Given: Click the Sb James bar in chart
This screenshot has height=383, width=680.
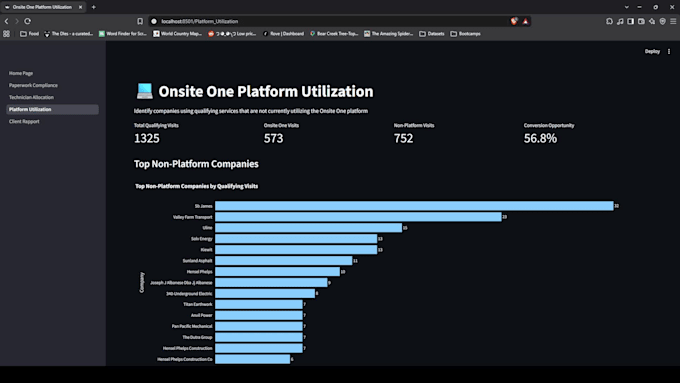Looking at the screenshot, I should coord(414,206).
